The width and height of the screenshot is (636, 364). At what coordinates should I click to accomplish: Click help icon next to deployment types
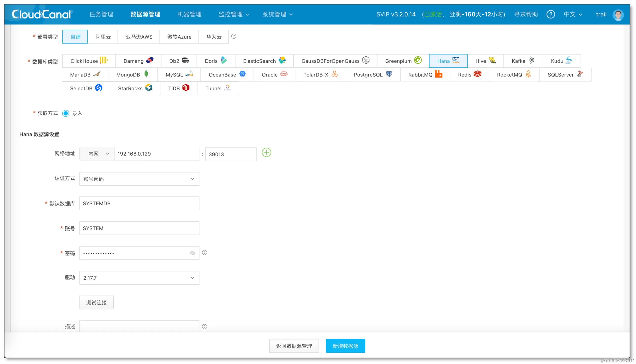pos(234,36)
